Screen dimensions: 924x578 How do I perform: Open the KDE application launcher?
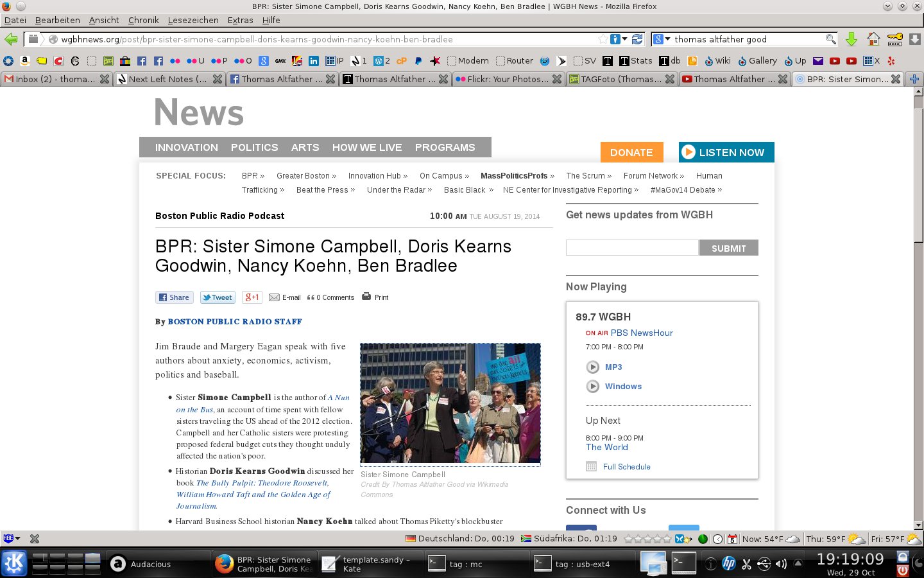pos(14,563)
